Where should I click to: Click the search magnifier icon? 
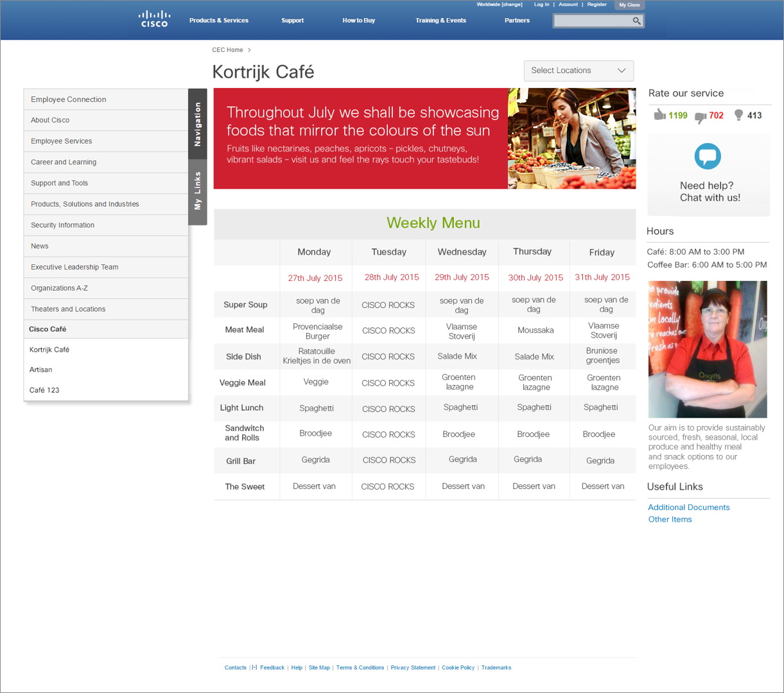pos(636,21)
